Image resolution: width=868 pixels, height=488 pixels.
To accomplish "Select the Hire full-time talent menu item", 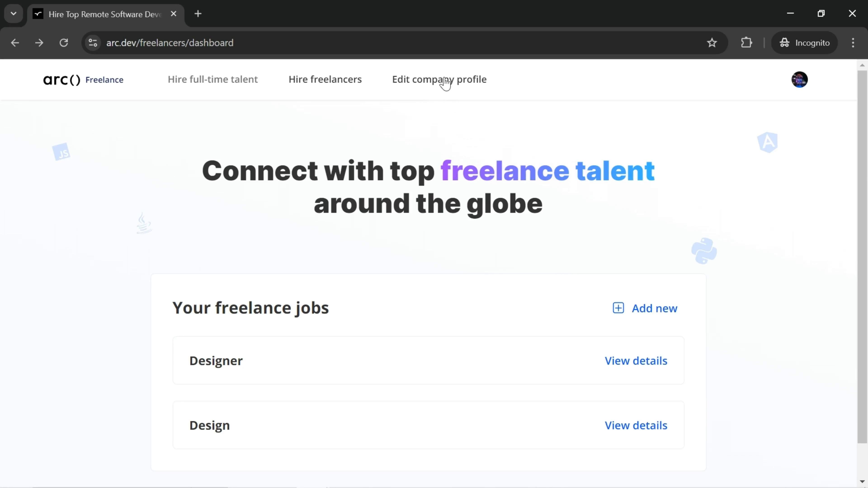I will pos(213,79).
